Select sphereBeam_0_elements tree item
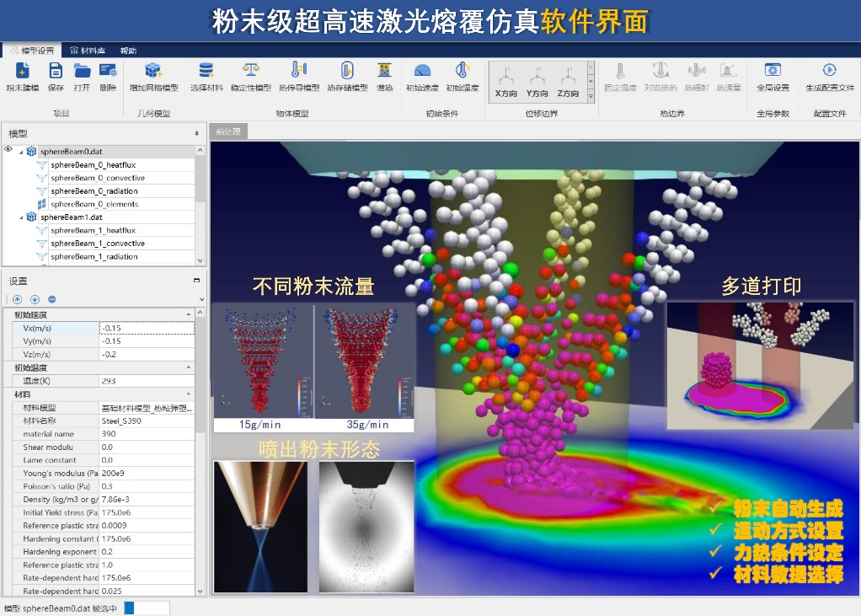861x616 pixels. coord(94,204)
